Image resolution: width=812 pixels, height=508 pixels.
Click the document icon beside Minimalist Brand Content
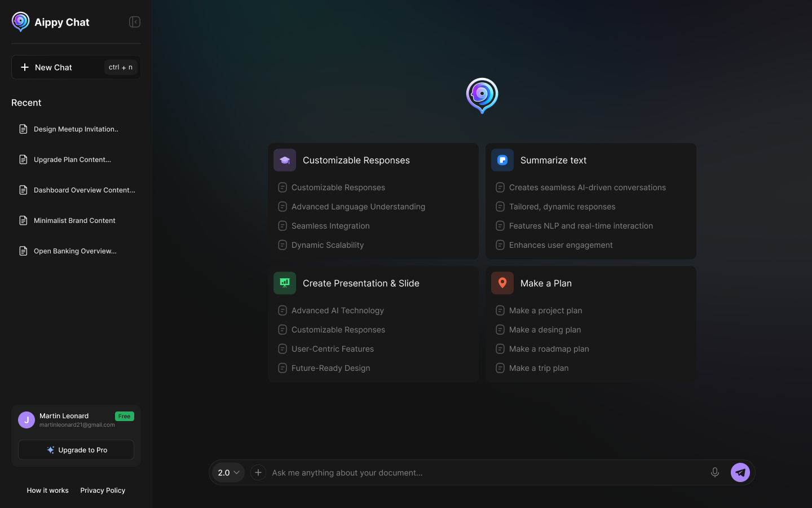tap(23, 221)
